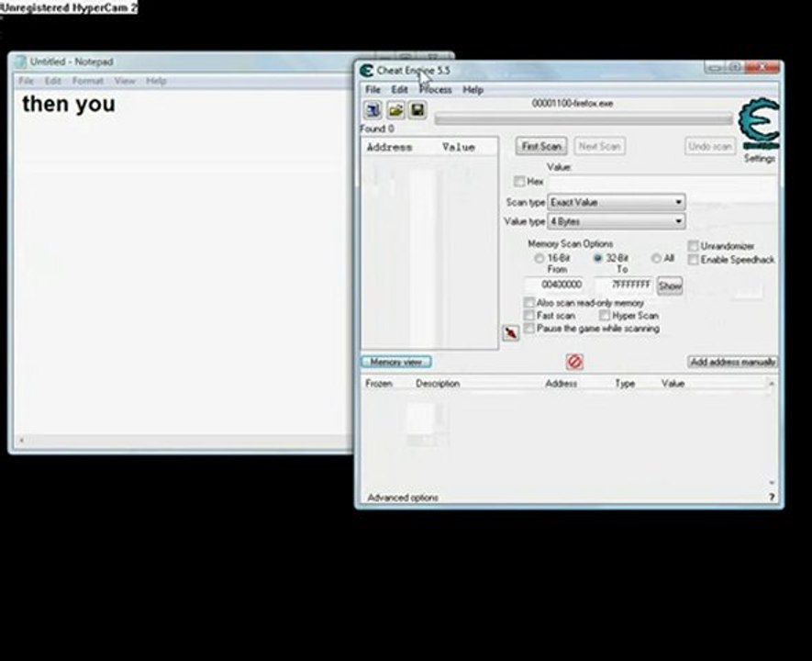Open Notepad View menu
Image resolution: width=812 pixels, height=661 pixels.
point(125,81)
